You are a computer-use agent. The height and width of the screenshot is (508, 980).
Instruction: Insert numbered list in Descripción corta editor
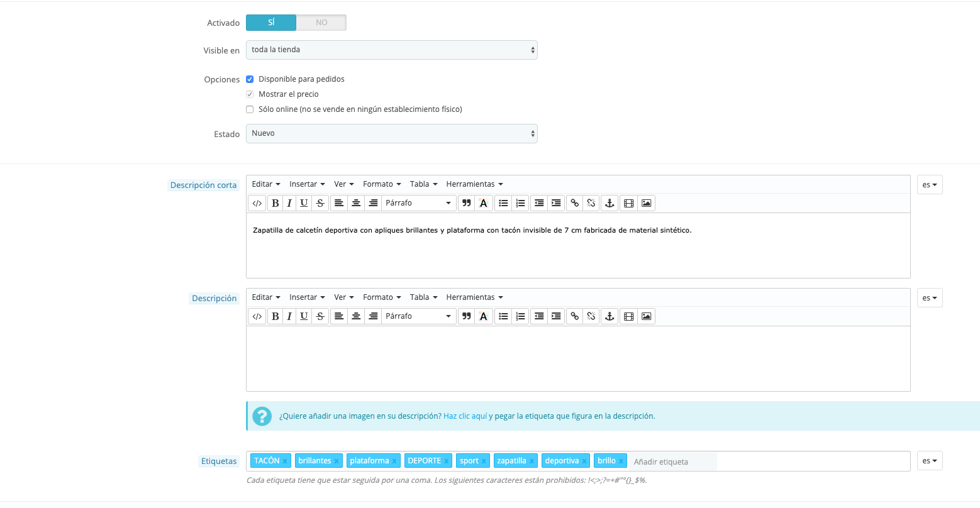tap(520, 203)
